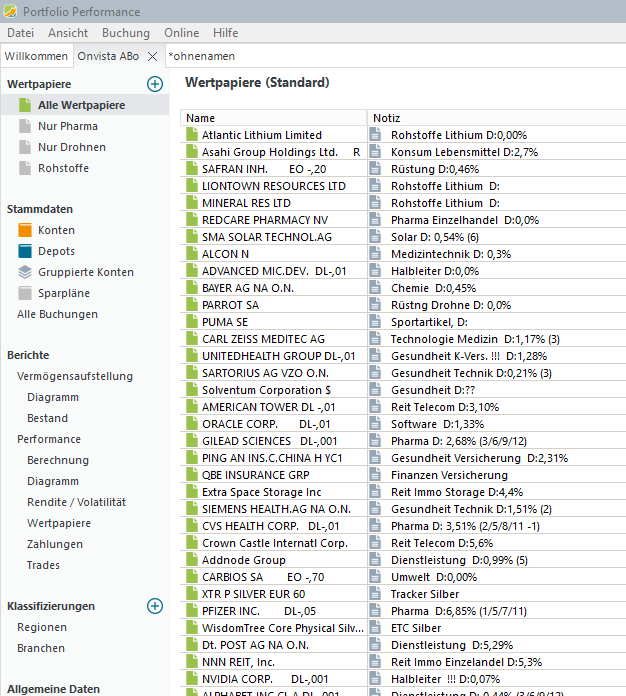The height and width of the screenshot is (696, 626).
Task: Click the plus icon next to Wertpapiere
Action: pyautogui.click(x=154, y=84)
